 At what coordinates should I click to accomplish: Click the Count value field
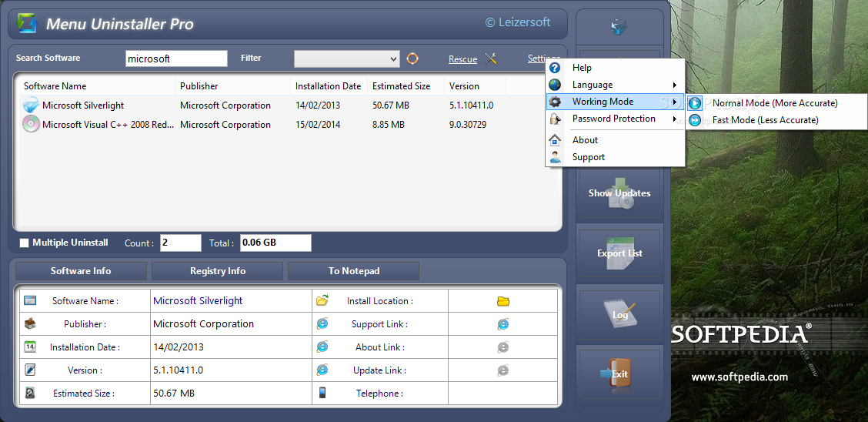pyautogui.click(x=181, y=243)
